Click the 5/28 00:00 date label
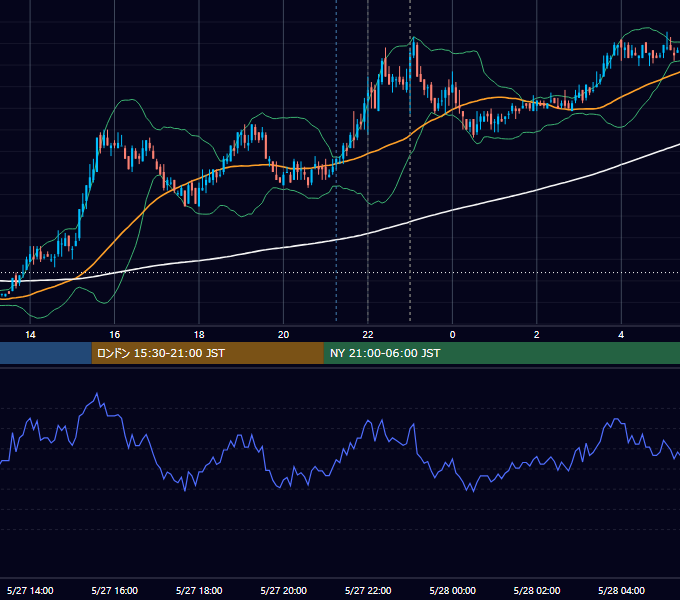 [452, 590]
